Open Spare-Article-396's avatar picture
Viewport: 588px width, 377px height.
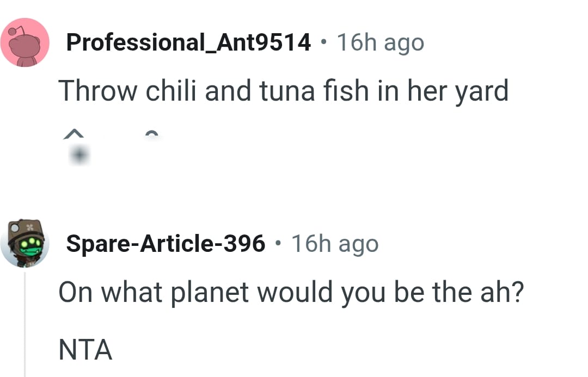[x=25, y=243]
